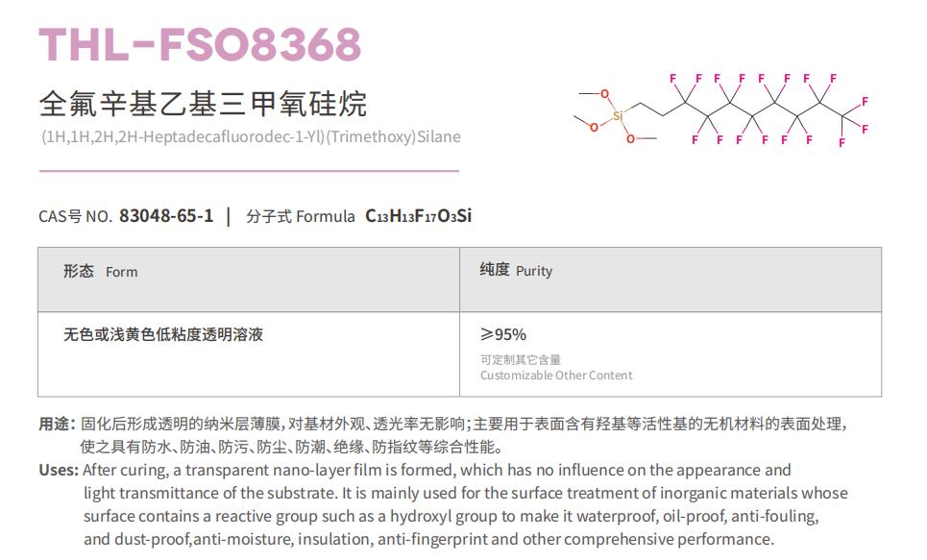This screenshot has height=560, width=927.
Task: Click the Chinese product name heading
Action: (203, 103)
